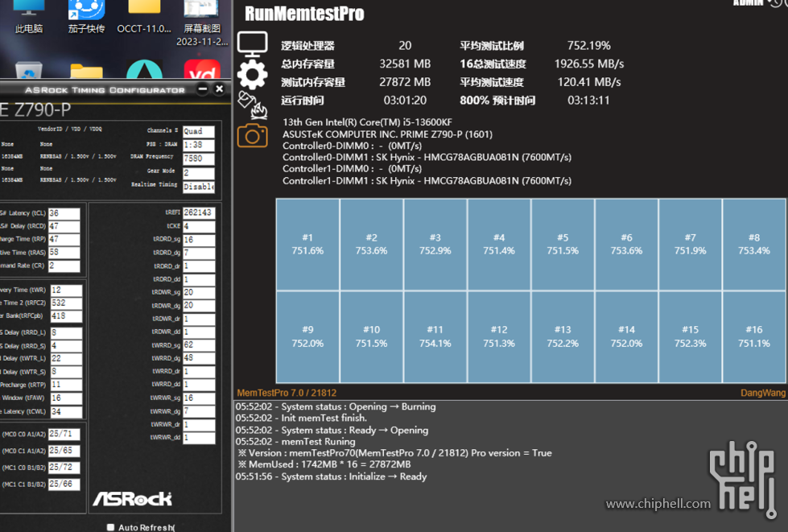This screenshot has height=532, width=788.
Task: Click the tRDWR_sg value field
Action: click(x=199, y=292)
